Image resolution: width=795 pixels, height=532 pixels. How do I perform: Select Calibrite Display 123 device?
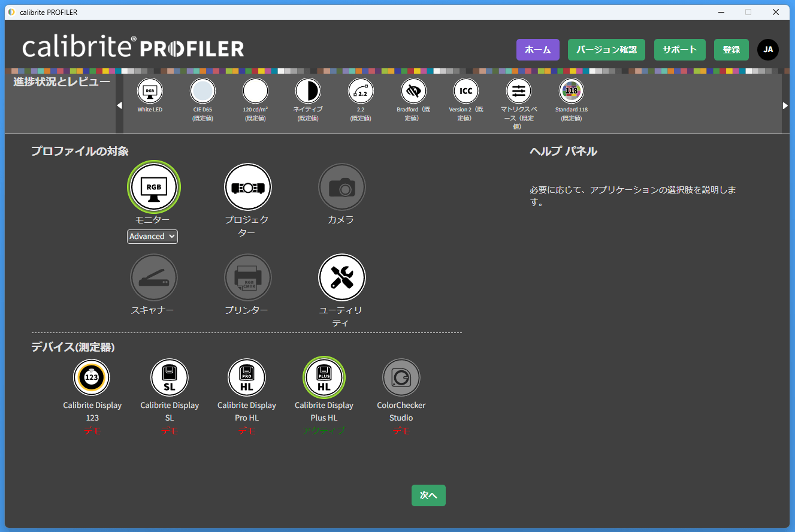click(x=92, y=377)
